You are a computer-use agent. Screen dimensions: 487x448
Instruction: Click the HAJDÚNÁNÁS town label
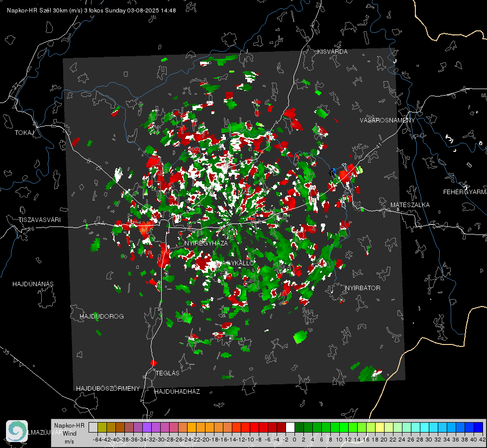(x=33, y=284)
